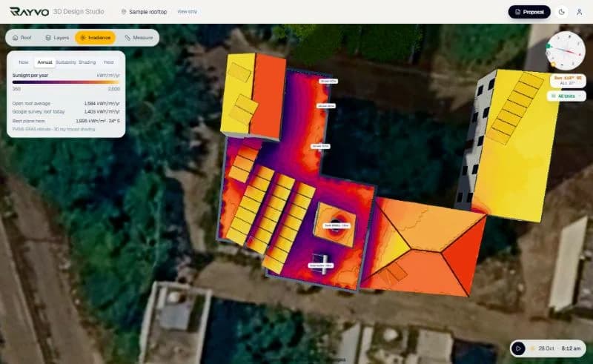Select the Irradiance toolbar tab

pos(96,38)
